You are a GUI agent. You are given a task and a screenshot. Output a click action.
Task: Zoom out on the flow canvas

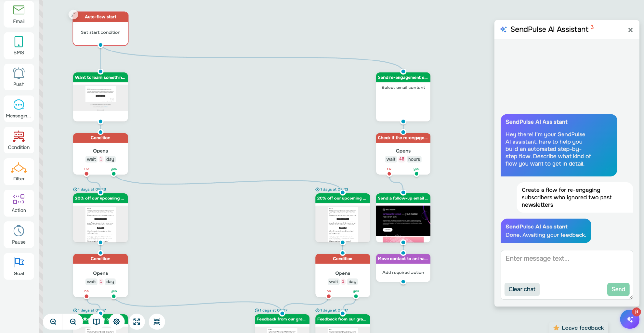(72, 321)
